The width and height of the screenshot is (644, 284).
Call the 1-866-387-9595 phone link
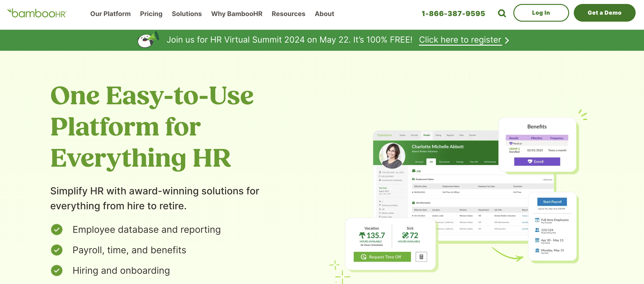click(453, 14)
